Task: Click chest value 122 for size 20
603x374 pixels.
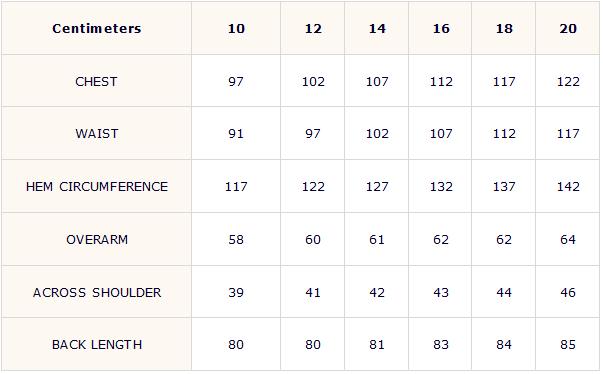Action: [x=568, y=81]
